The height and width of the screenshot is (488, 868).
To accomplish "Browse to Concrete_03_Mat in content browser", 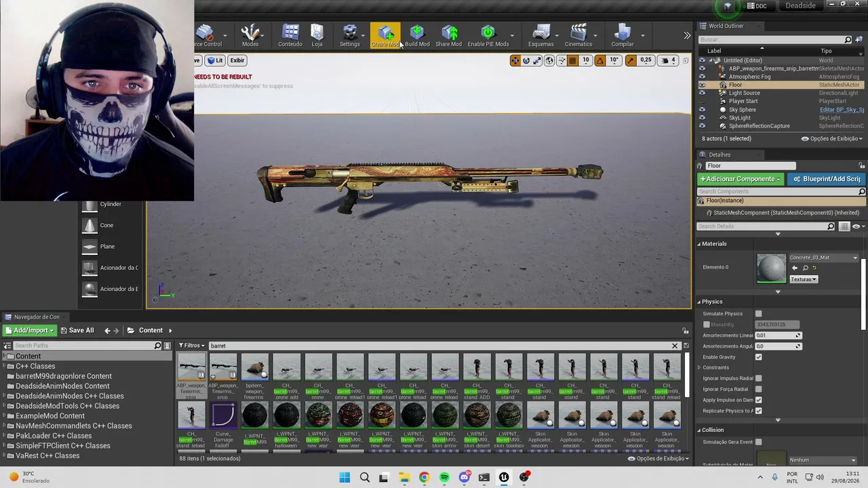I will tap(806, 268).
